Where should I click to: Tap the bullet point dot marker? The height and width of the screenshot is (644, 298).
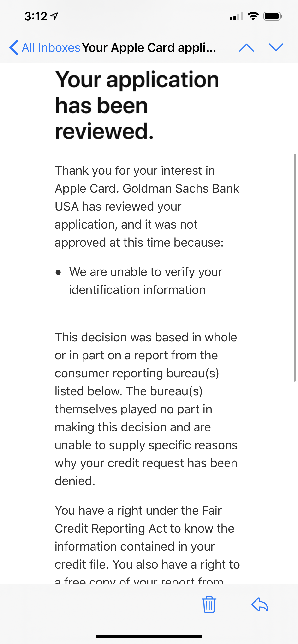tap(58, 272)
